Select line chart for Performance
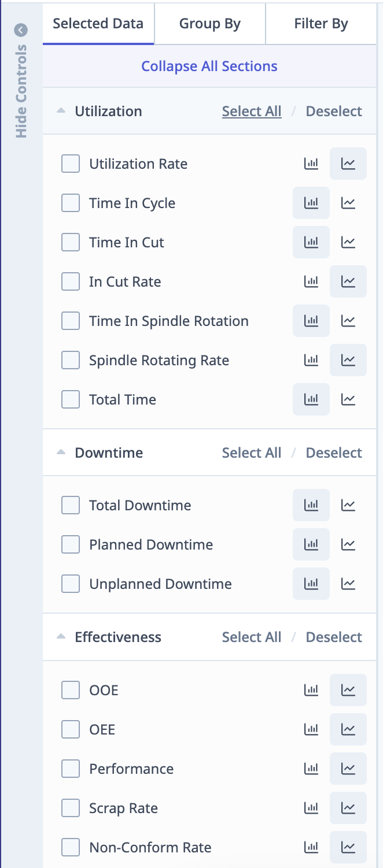This screenshot has width=383, height=868. [x=348, y=769]
